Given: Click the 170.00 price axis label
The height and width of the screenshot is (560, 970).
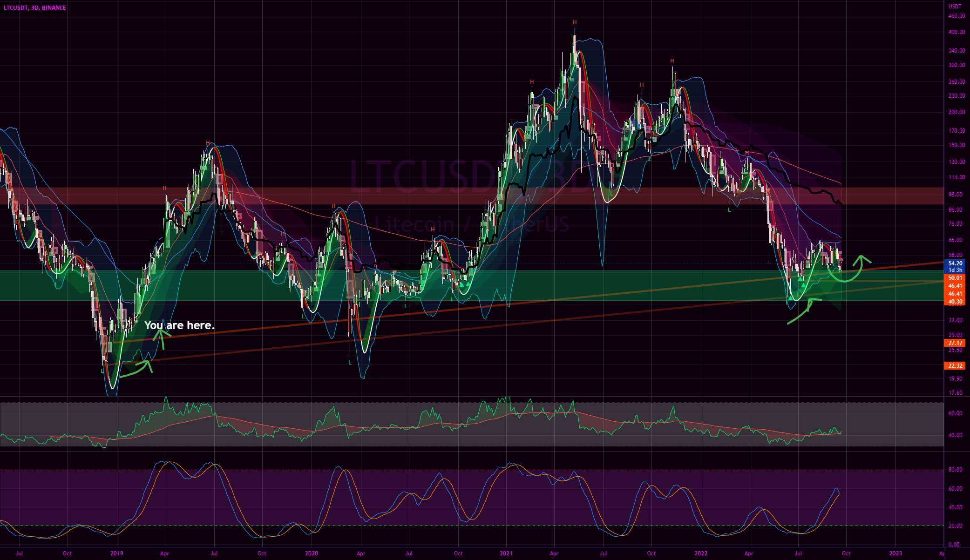Looking at the screenshot, I should tap(956, 131).
